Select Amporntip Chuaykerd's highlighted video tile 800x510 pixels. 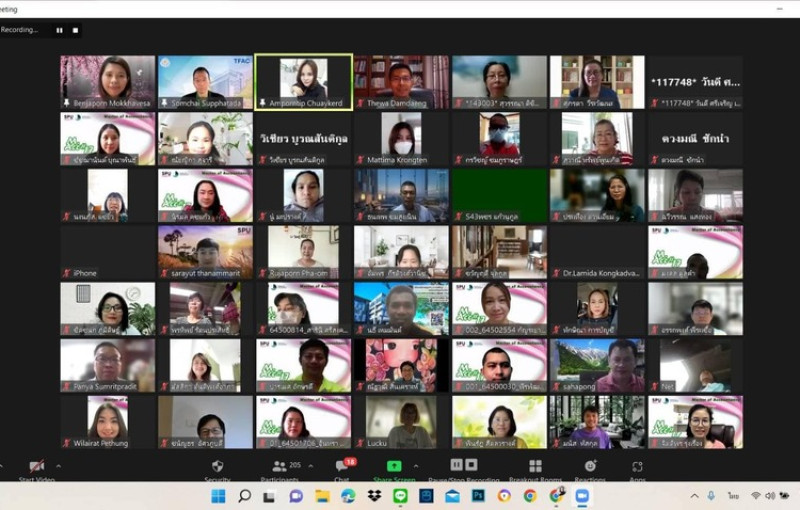pos(303,81)
